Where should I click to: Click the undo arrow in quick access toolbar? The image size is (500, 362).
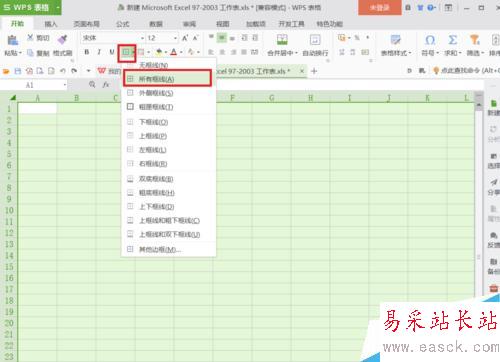click(x=63, y=71)
